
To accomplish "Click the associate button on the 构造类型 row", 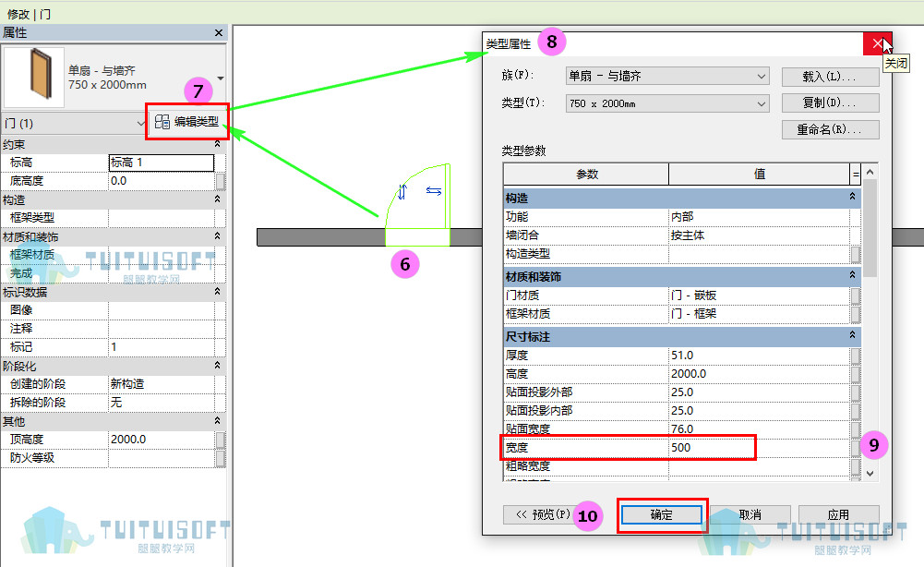I will point(855,254).
